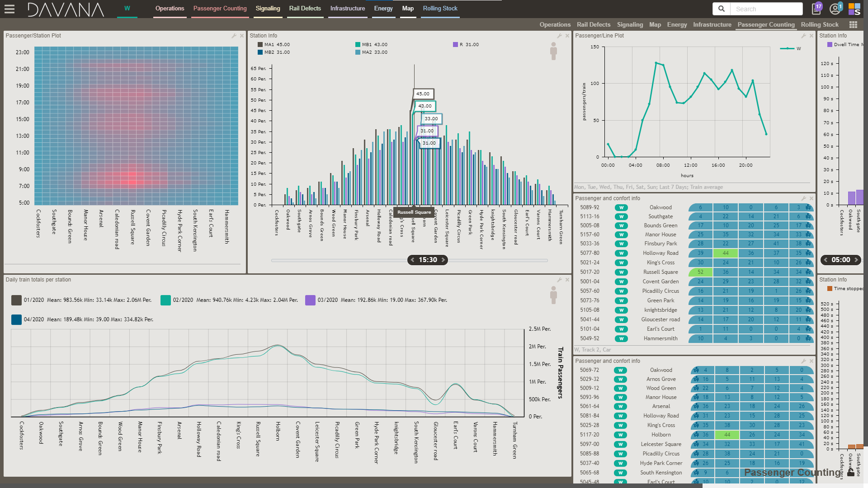The width and height of the screenshot is (868, 488).
Task: Close the Daily train totals per station panel
Action: pos(567,280)
